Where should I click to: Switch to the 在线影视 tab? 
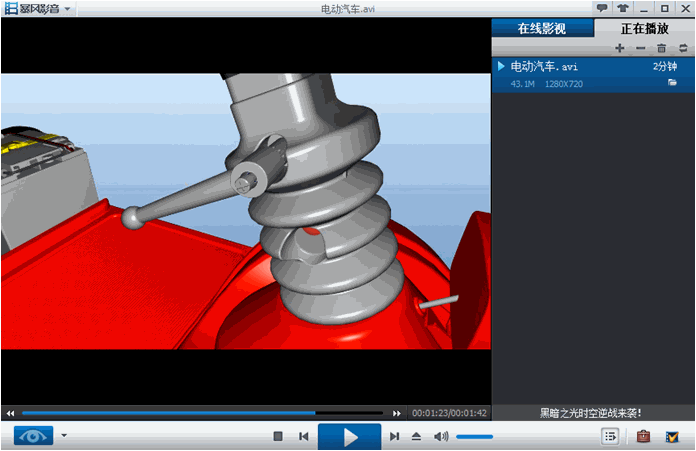[x=542, y=28]
